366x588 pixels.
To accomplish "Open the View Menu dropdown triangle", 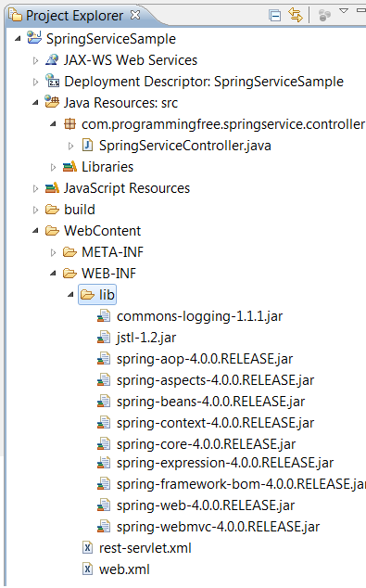I will [x=344, y=11].
